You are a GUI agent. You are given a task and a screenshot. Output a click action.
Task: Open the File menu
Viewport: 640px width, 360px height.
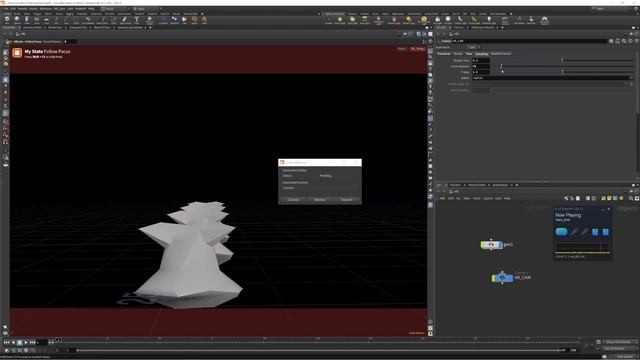pyautogui.click(x=6, y=9)
